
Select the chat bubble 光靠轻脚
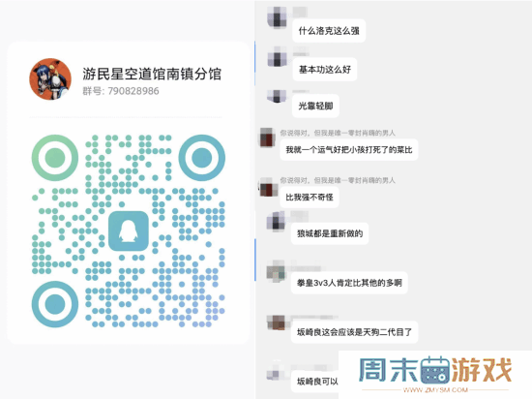pos(315,107)
